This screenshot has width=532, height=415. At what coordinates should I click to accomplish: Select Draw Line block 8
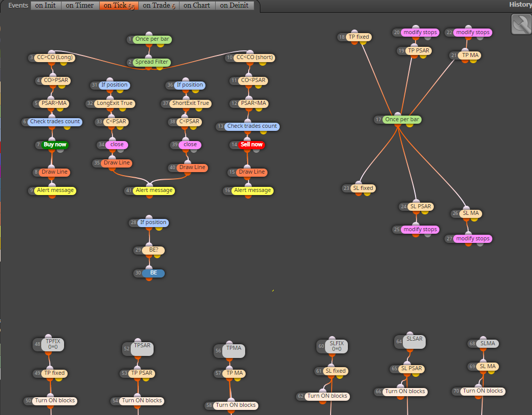[x=54, y=172]
